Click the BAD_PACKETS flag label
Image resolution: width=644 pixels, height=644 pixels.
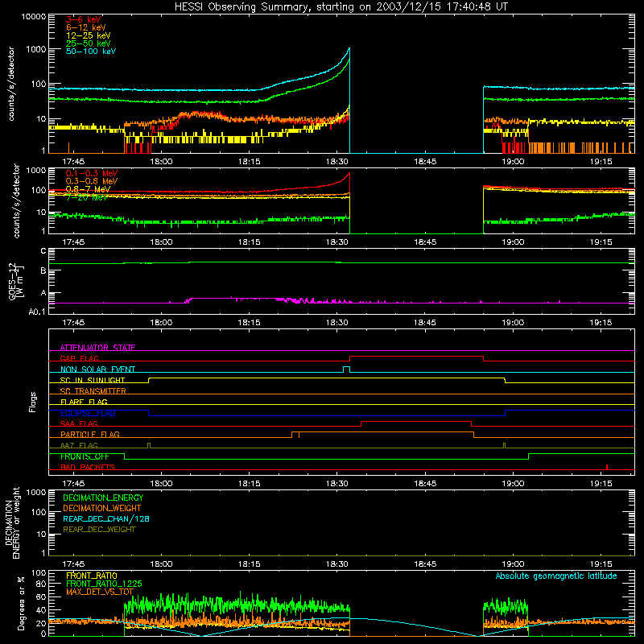(x=88, y=467)
